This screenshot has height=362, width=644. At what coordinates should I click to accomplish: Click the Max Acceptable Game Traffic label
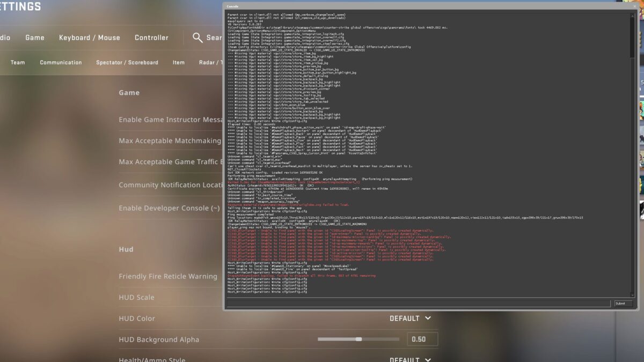[x=171, y=161]
